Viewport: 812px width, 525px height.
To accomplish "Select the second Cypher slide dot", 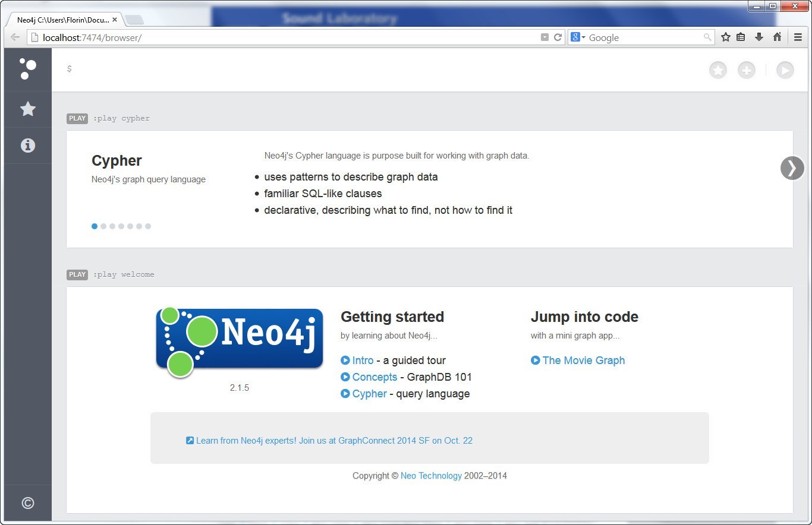I will (103, 226).
